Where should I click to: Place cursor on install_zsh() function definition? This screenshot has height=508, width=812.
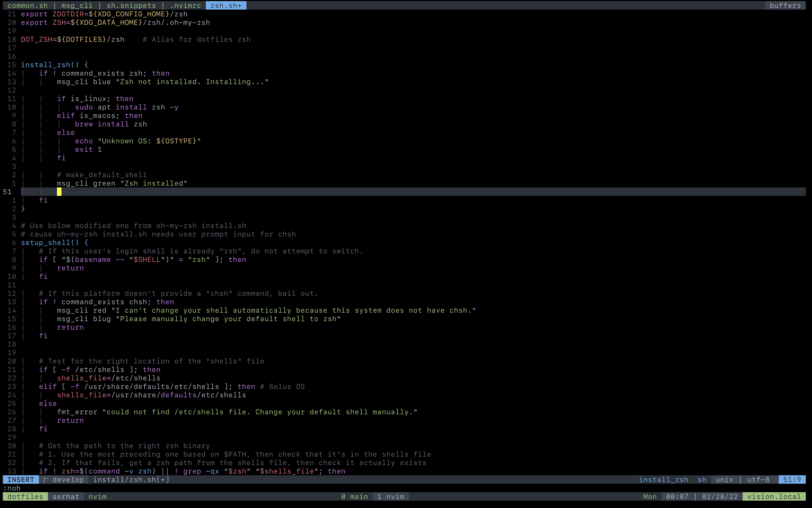(x=54, y=65)
